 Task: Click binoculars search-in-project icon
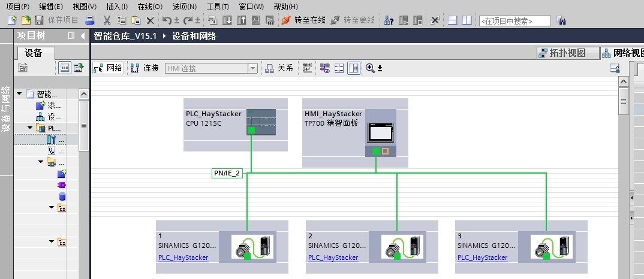point(561,20)
